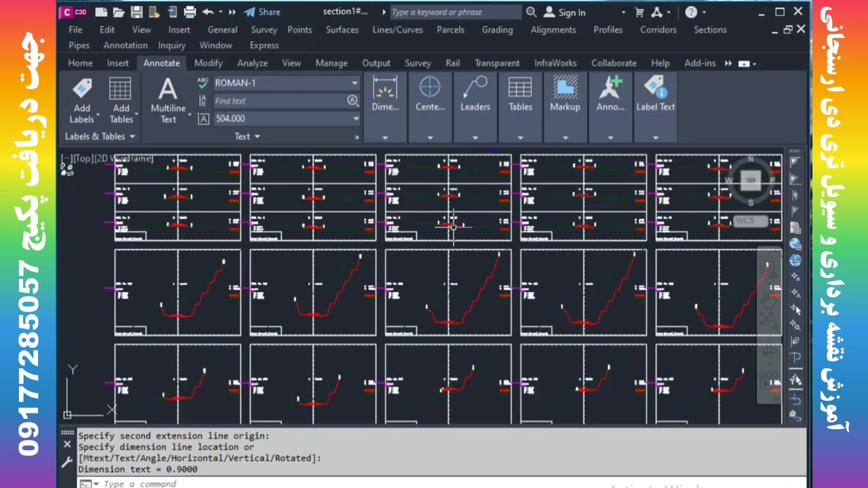Click the Autodesk A logo icon
Viewport: 868px width, 488px height.
pos(656,12)
